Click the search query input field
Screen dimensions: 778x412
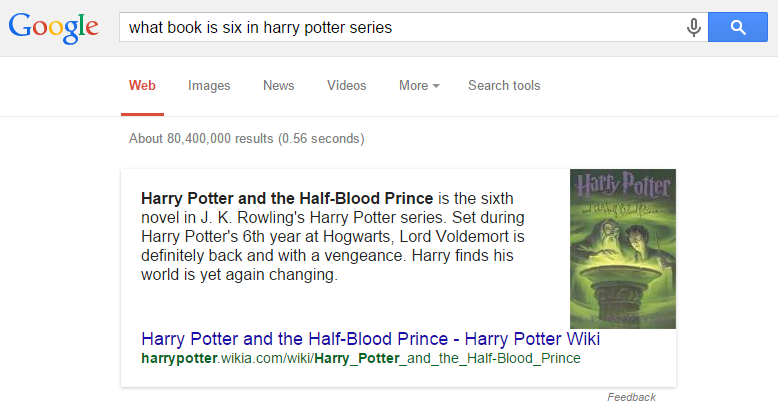(x=400, y=28)
